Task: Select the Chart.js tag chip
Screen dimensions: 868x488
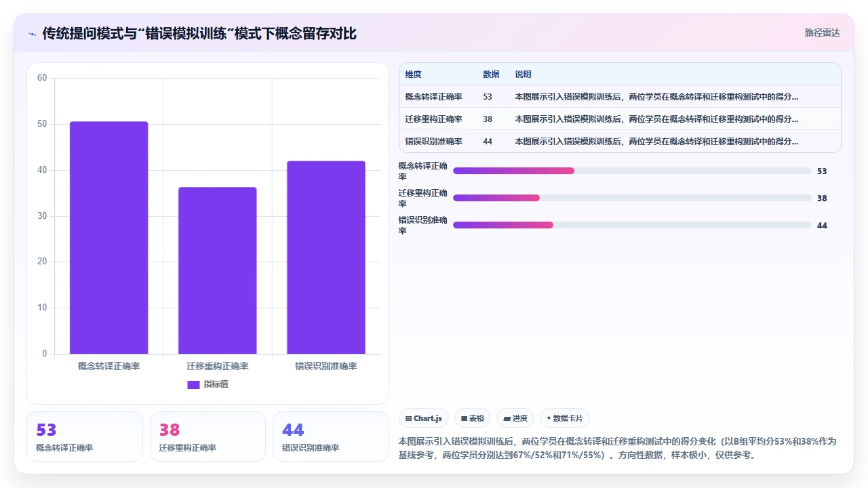Action: pyautogui.click(x=424, y=418)
